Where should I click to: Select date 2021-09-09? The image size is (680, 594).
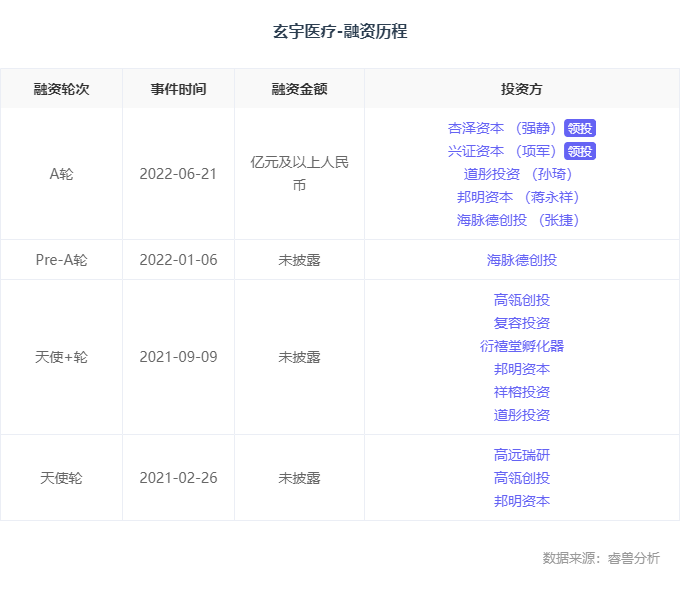point(178,357)
